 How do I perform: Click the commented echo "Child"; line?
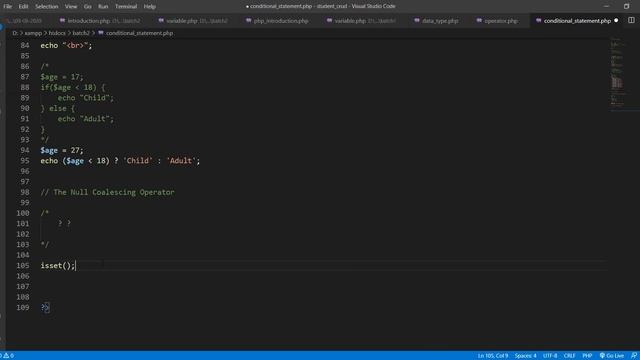[x=86, y=98]
